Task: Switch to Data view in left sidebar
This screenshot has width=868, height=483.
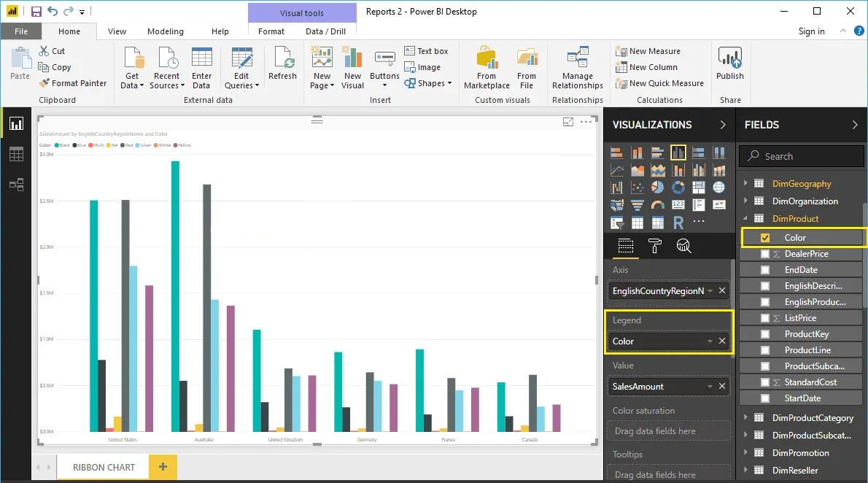Action: click(16, 154)
